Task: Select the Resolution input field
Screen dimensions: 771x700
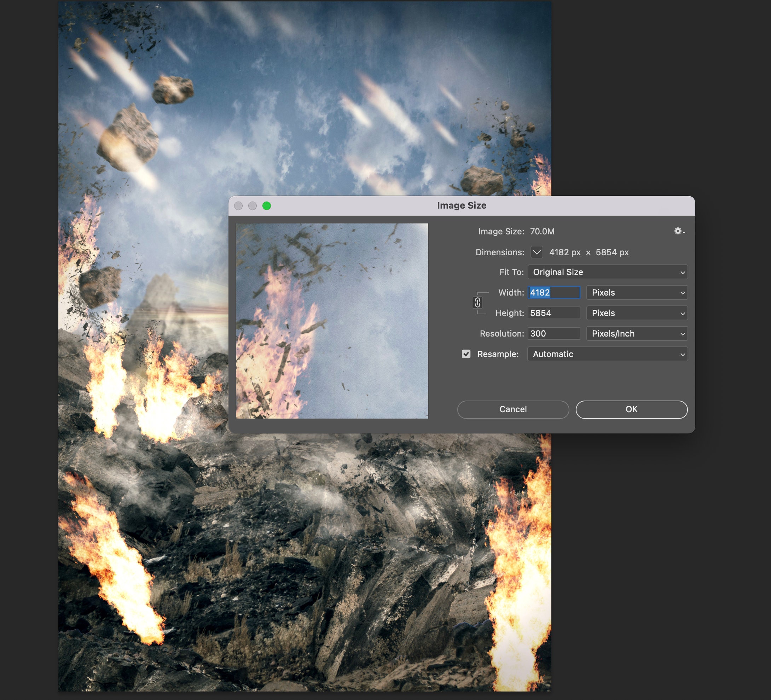Action: tap(554, 334)
